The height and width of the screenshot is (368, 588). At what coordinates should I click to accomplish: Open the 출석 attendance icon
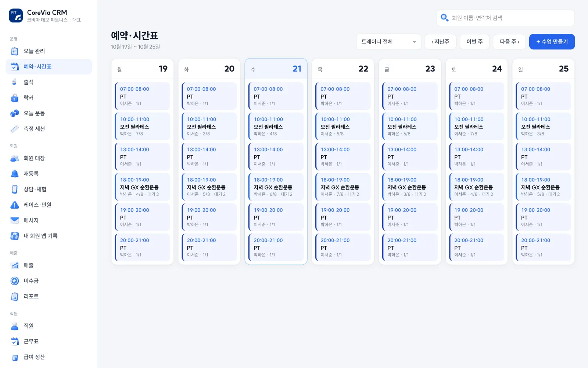coord(15,82)
